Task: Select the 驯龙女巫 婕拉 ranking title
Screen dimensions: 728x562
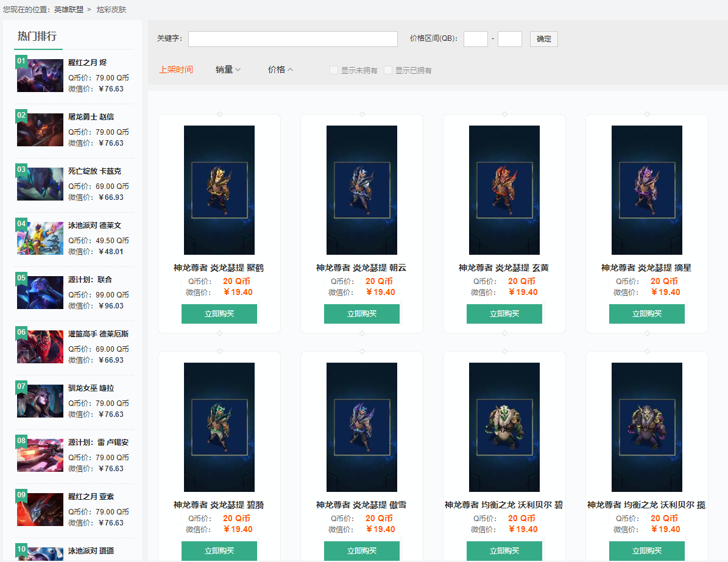Action: (x=91, y=388)
